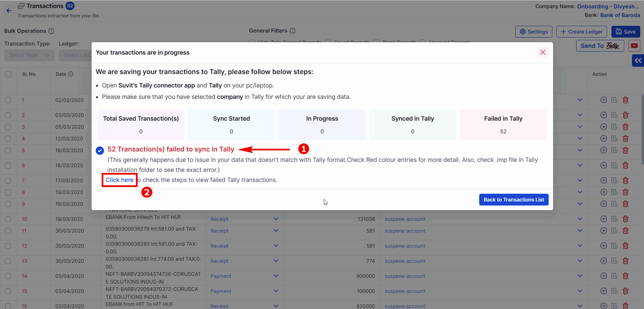Screen dimensions: 644x309
Task: Click the document icon in row 5
Action: [614, 150]
